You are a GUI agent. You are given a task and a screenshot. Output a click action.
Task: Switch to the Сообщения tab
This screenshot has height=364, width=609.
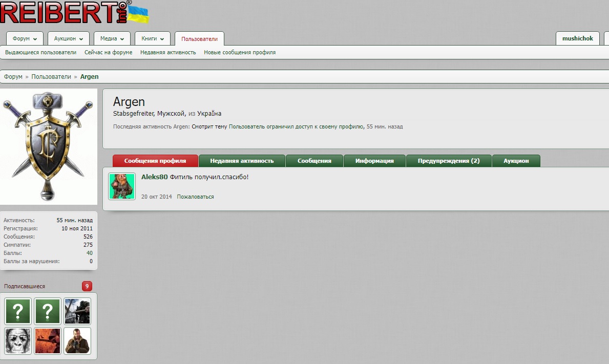[x=314, y=161]
